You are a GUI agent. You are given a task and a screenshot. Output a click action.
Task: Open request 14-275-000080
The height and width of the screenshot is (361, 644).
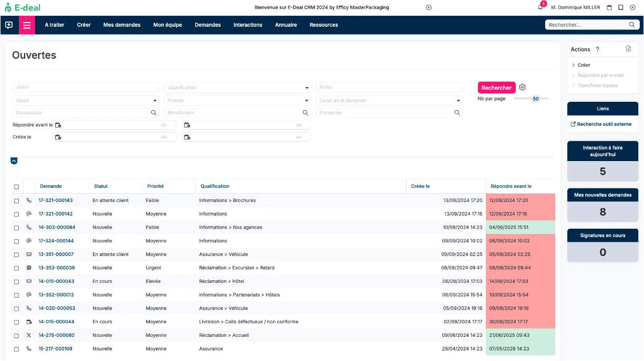coord(57,335)
